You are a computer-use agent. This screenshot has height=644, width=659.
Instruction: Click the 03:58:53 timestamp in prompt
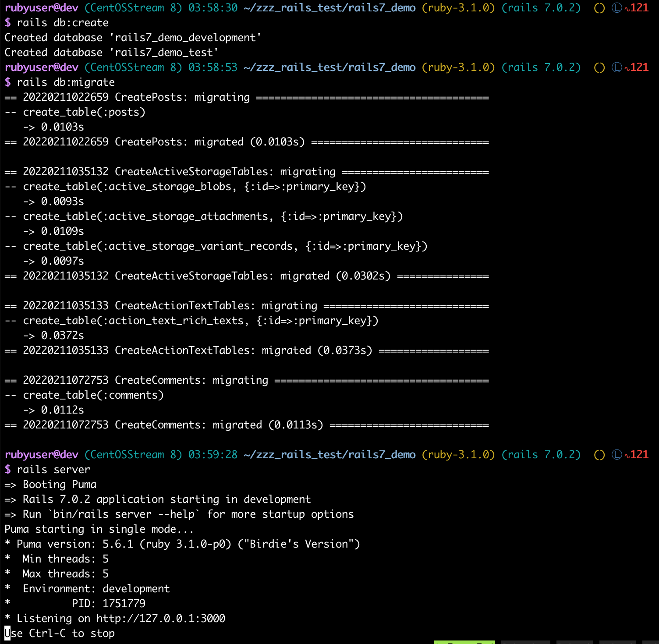tap(213, 67)
